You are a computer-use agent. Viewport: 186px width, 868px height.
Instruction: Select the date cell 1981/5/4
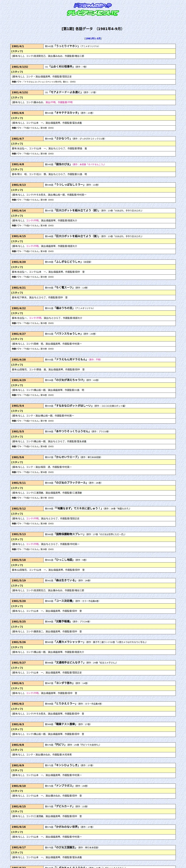tap(27, 406)
